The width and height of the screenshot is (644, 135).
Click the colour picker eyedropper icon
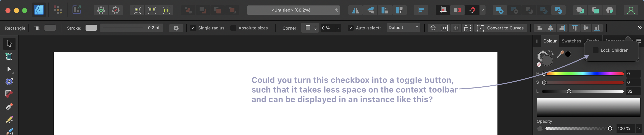[x=561, y=54]
